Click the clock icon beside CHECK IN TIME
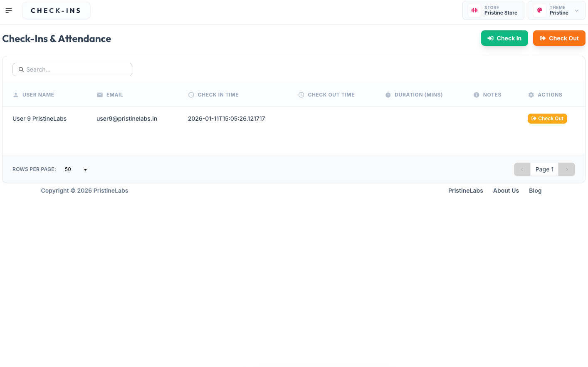The image size is (588, 367). click(191, 95)
